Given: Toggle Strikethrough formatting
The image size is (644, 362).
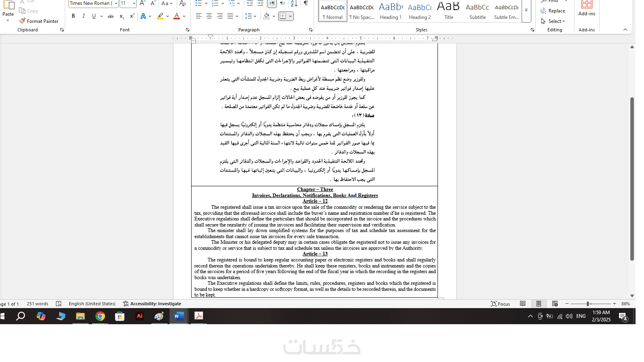Looking at the screenshot, I should click(111, 16).
